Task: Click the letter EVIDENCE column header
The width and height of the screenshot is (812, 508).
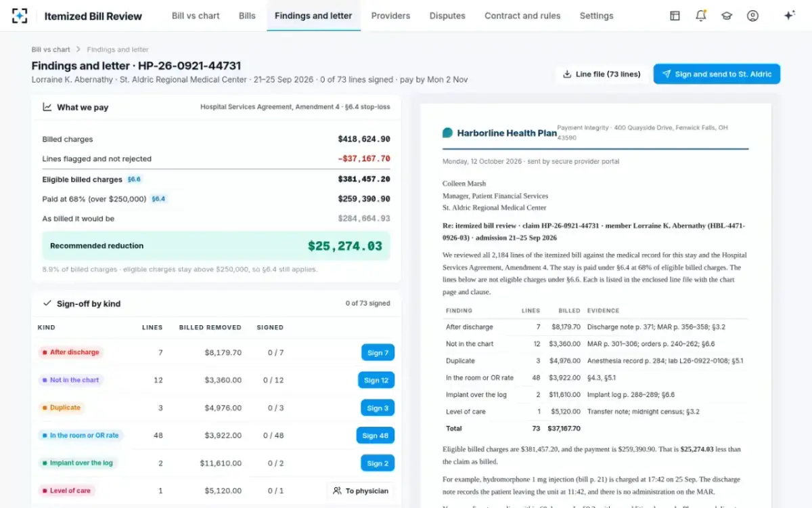Action: point(604,311)
